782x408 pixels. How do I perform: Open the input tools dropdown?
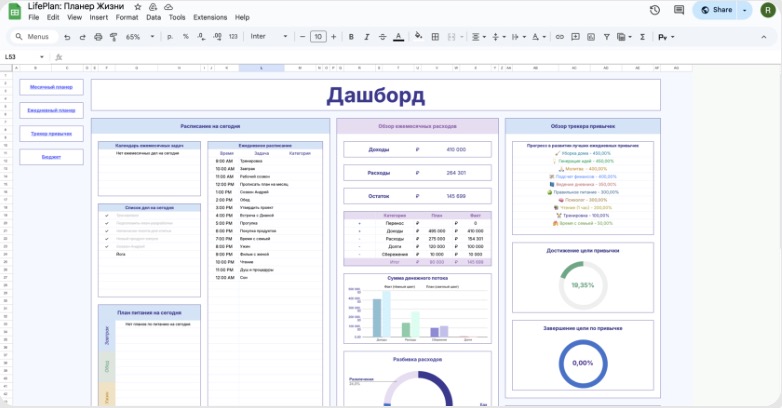point(666,37)
